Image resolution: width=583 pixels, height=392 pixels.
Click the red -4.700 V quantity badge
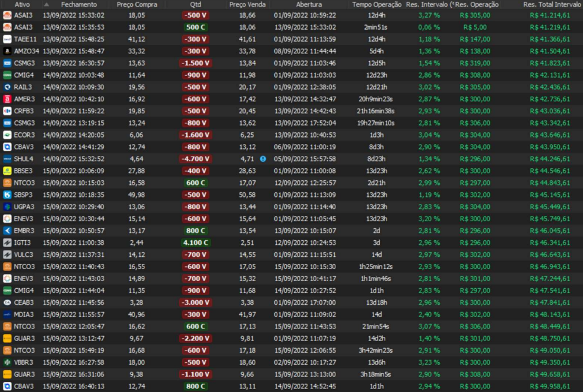click(196, 159)
